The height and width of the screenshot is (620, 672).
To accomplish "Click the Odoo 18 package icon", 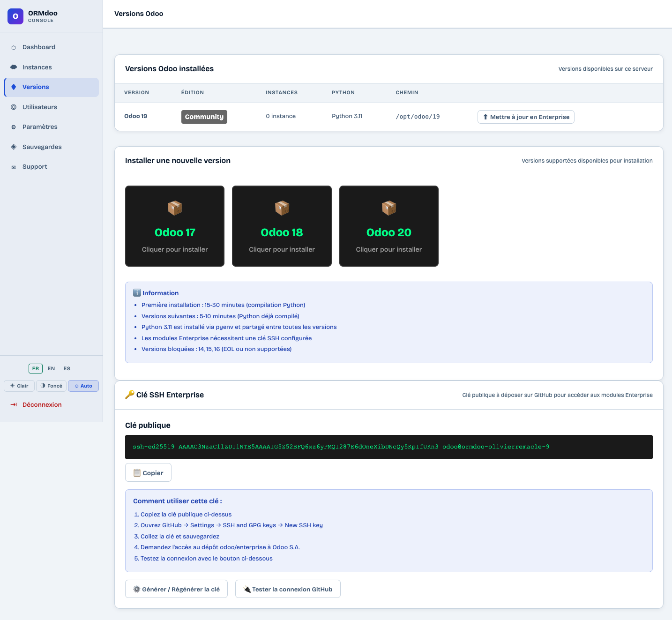I will pyautogui.click(x=282, y=208).
